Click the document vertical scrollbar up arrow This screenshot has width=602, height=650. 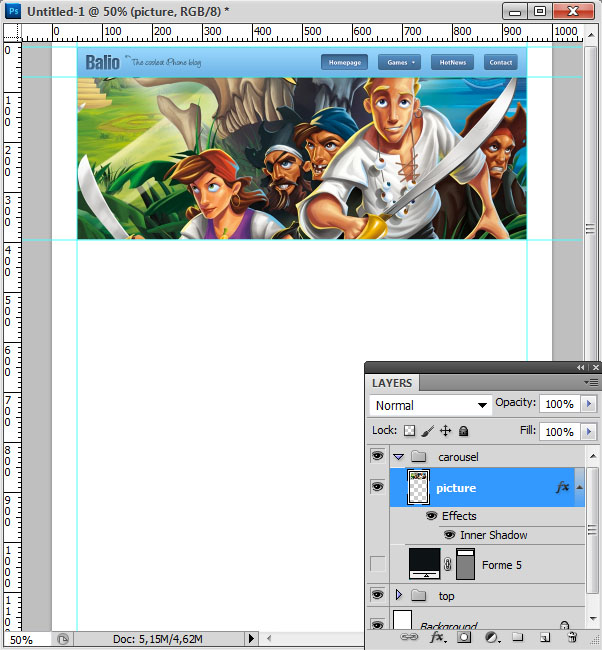pos(591,35)
